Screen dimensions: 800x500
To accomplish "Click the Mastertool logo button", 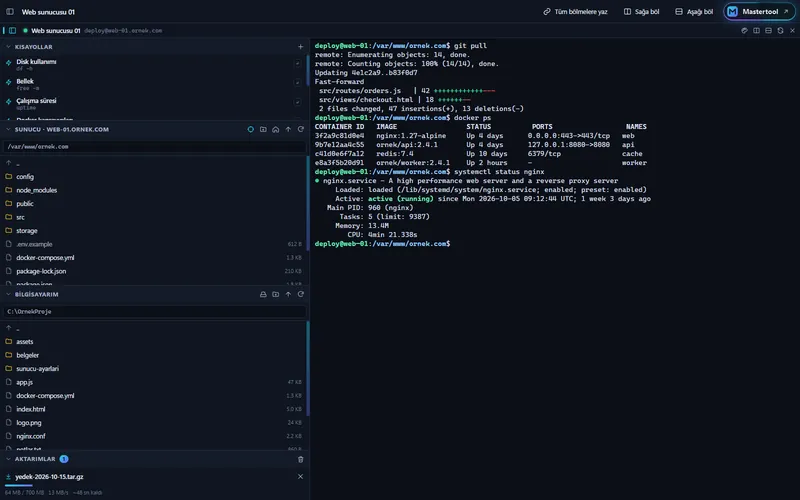I will coord(759,11).
